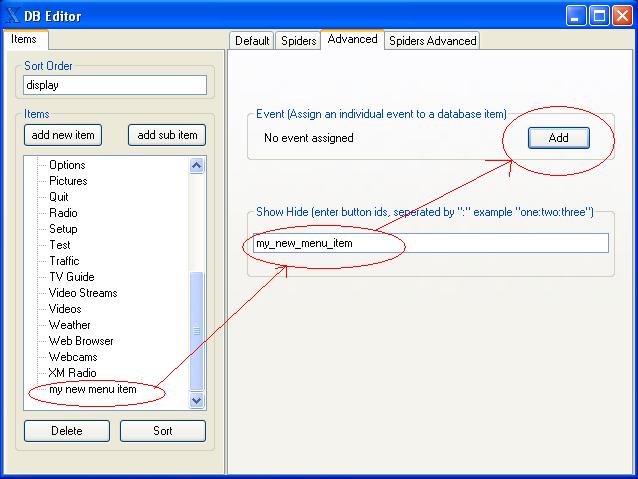This screenshot has height=479, width=638.
Task: Click the No event assigned text
Action: 309,138
